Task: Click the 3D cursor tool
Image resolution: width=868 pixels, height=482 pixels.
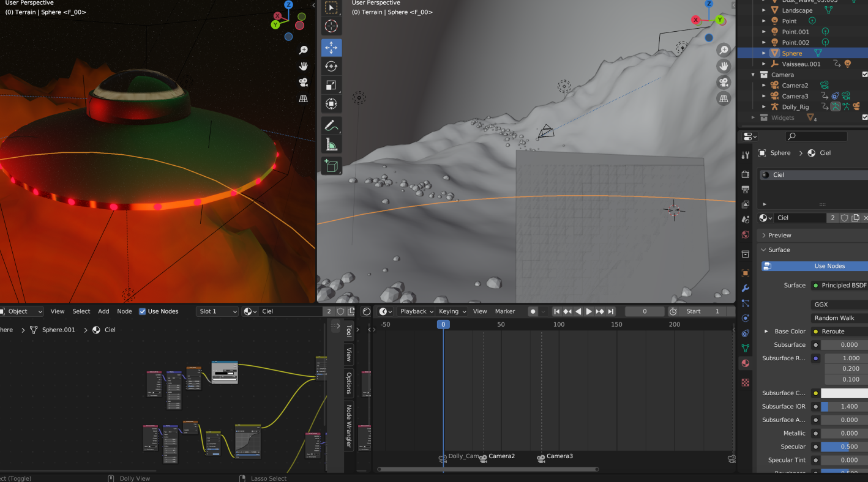Action: (x=331, y=26)
